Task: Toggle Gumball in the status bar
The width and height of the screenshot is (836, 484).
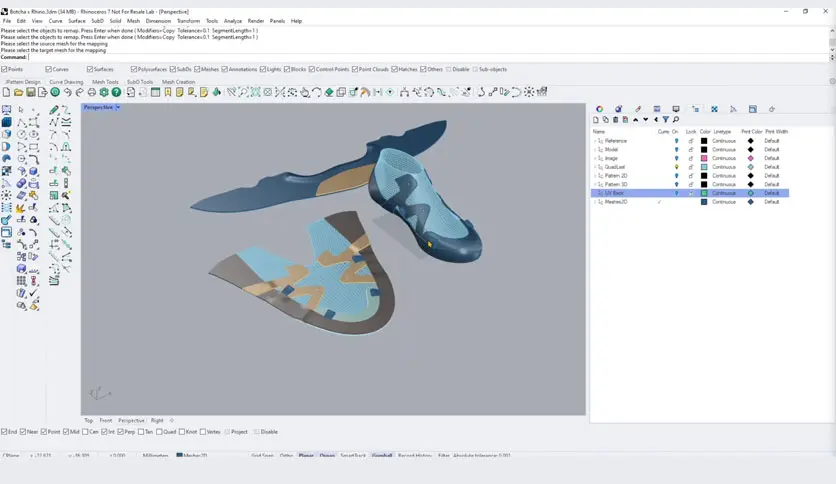Action: click(x=382, y=456)
